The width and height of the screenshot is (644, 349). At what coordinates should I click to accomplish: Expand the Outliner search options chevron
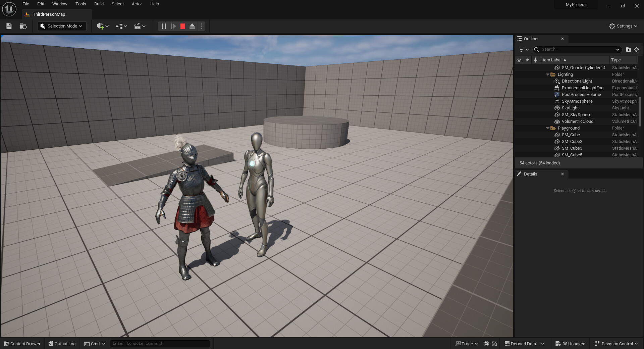(618, 50)
